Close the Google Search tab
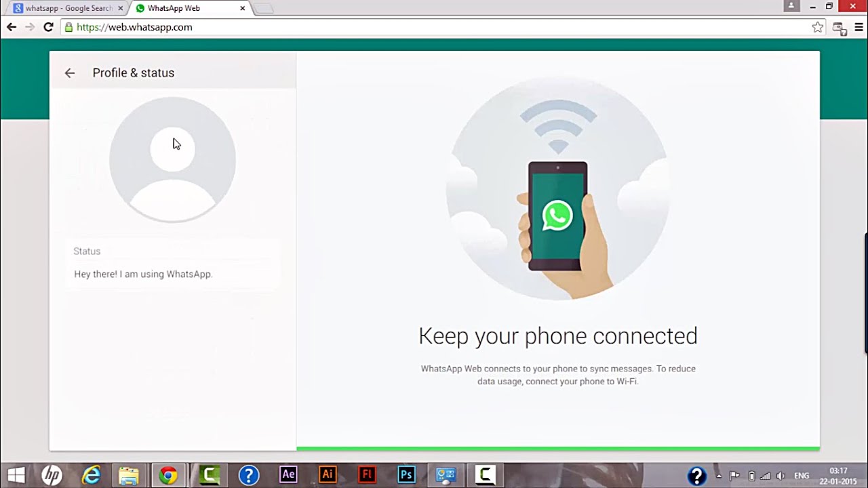 pos(121,8)
